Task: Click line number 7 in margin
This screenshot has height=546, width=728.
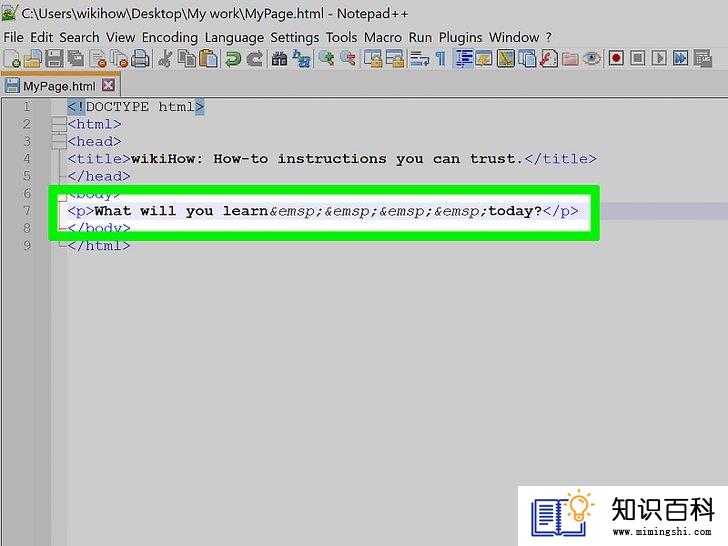Action: click(26, 211)
